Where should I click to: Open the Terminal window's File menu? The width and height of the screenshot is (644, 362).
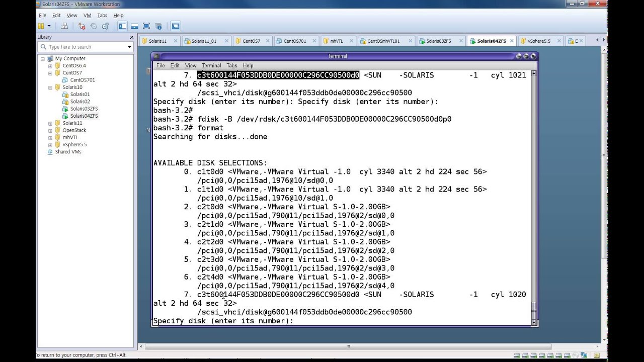coord(160,66)
